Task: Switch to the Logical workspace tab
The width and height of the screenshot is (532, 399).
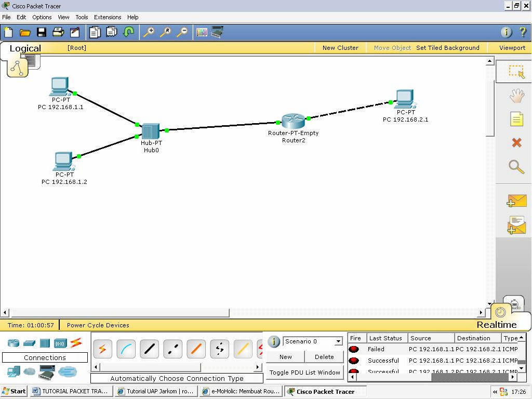Action: pos(25,48)
